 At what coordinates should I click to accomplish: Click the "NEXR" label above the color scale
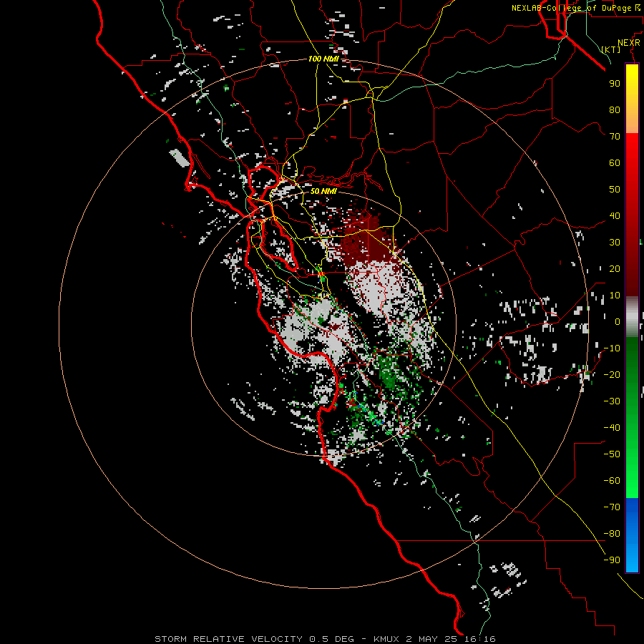pos(629,43)
